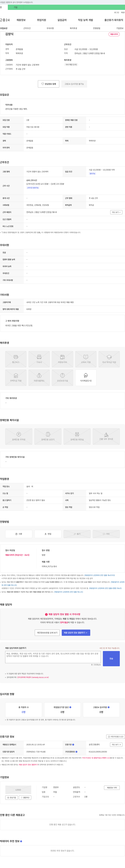Screen dimensions: 125x868
Task: Expand 채용 담당자 정보 열람하기 button
Action: coord(76,633)
